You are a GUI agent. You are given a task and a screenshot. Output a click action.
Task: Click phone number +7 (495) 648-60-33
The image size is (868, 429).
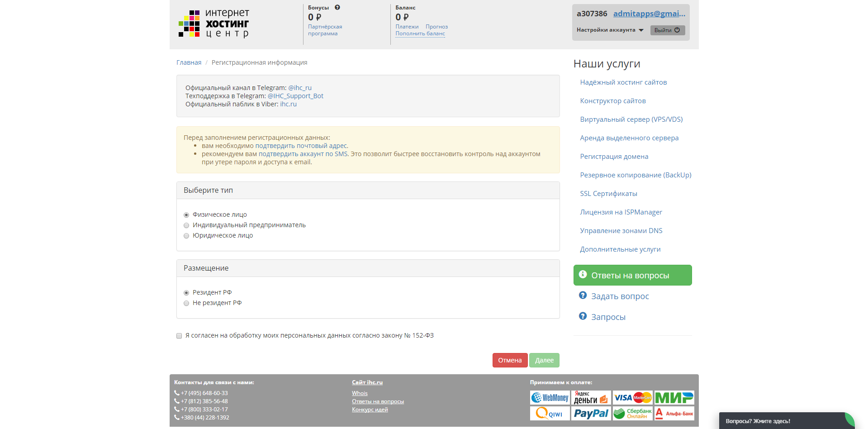coord(204,393)
